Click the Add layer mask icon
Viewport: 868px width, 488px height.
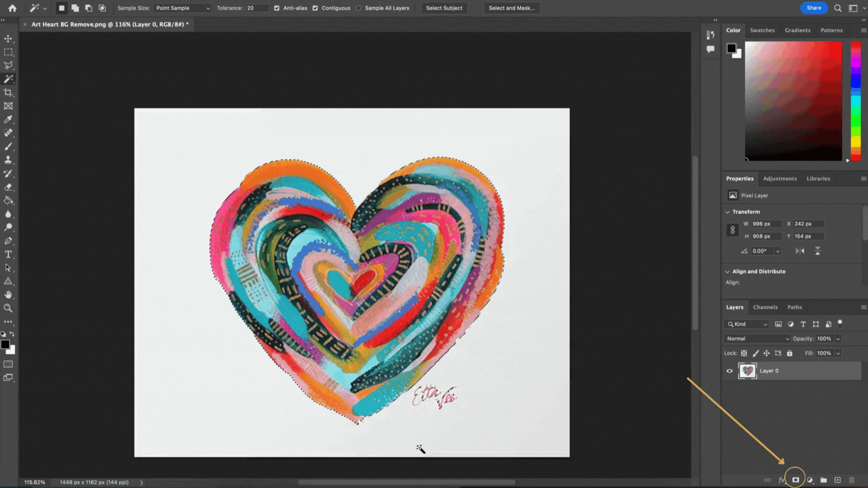pyautogui.click(x=796, y=478)
